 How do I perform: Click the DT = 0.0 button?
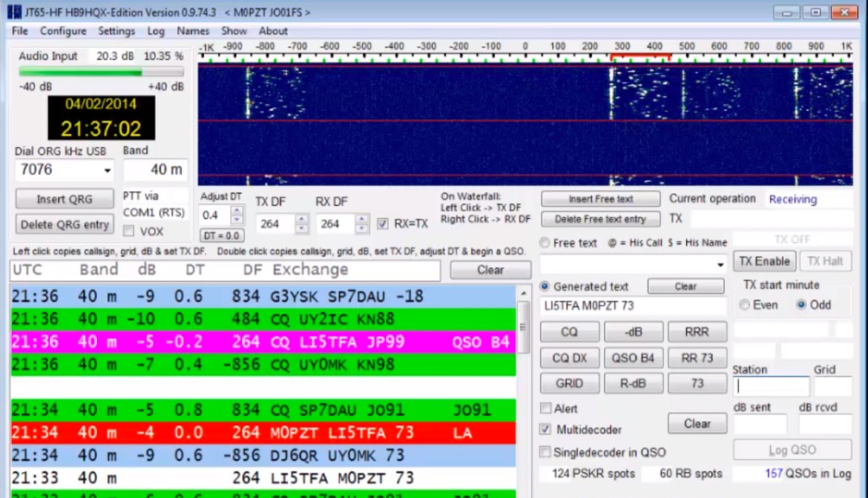[222, 236]
